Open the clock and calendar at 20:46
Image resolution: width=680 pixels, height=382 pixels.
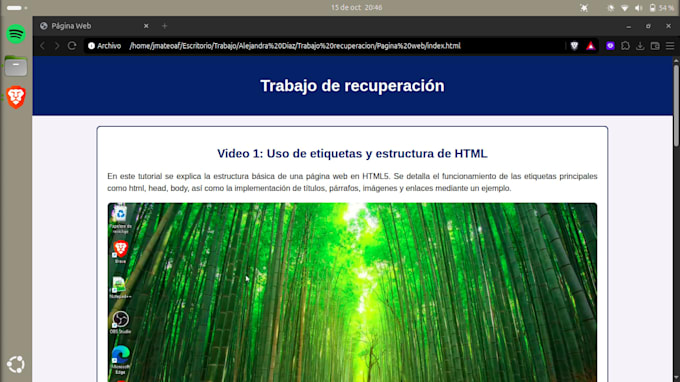click(356, 8)
